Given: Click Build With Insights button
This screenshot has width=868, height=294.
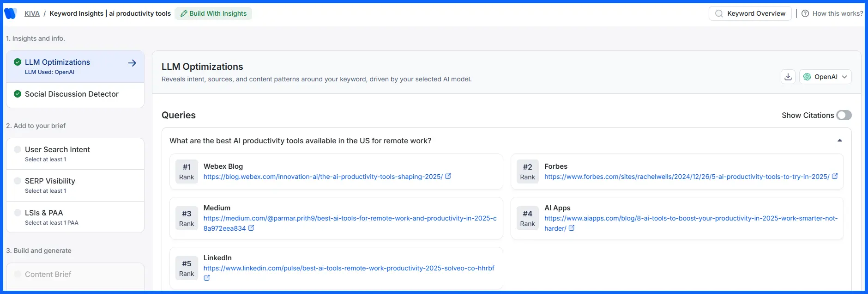Looking at the screenshot, I should (213, 13).
